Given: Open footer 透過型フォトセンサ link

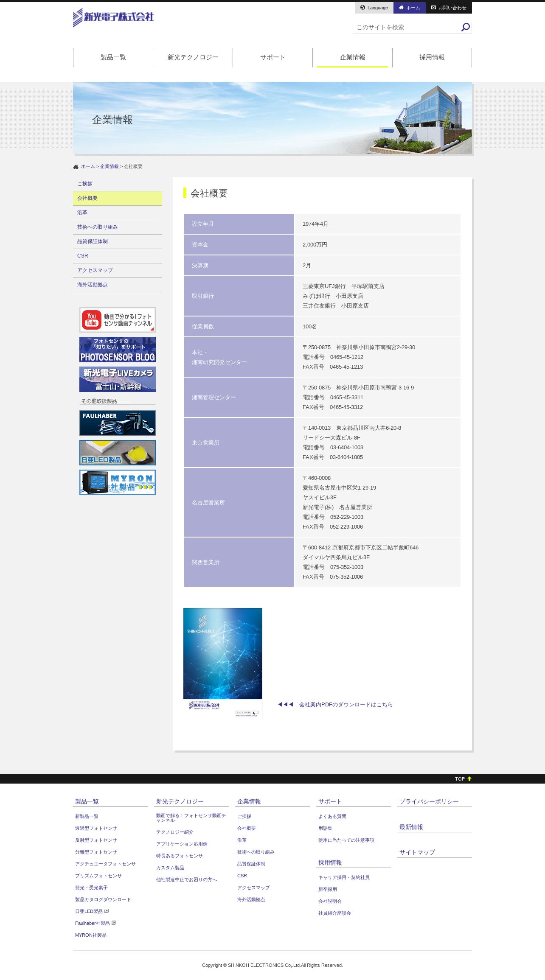Looking at the screenshot, I should (x=96, y=828).
